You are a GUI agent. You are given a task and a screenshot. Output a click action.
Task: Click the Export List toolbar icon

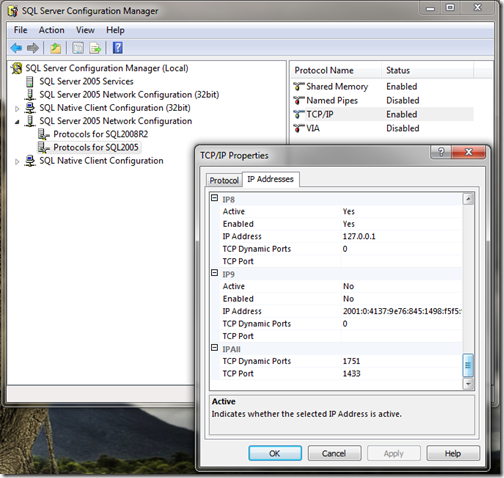(x=95, y=48)
